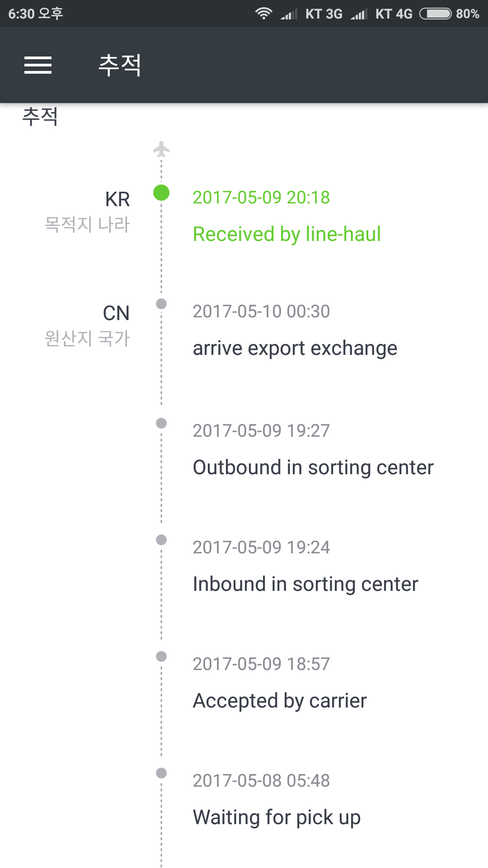Viewport: 488px width, 868px height.
Task: Tap the 'Accepted by carrier' event text
Action: 280,701
